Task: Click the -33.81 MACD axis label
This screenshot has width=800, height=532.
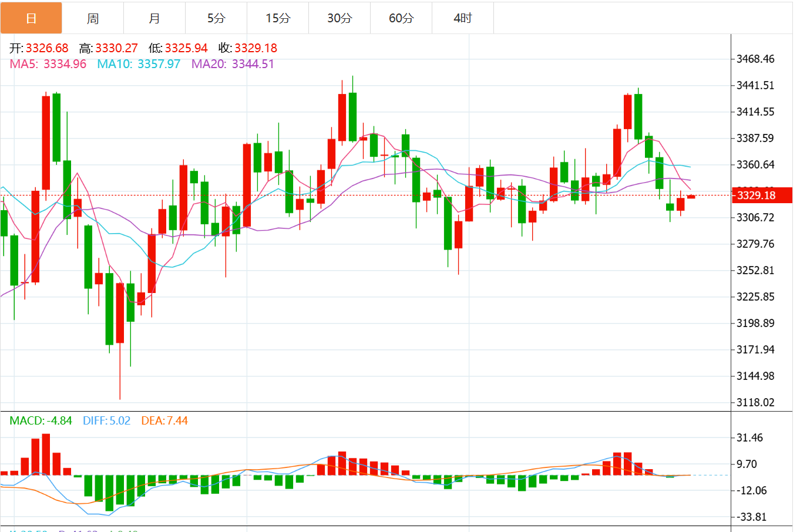Action: [x=752, y=517]
